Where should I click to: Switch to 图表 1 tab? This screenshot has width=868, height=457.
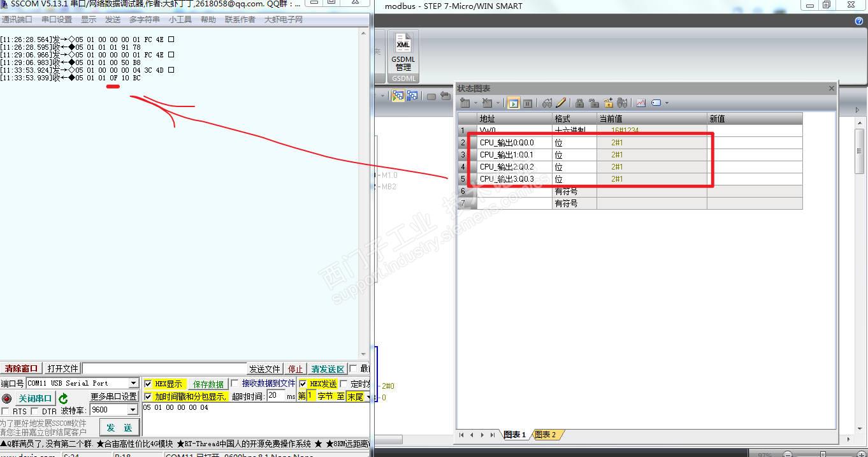514,435
